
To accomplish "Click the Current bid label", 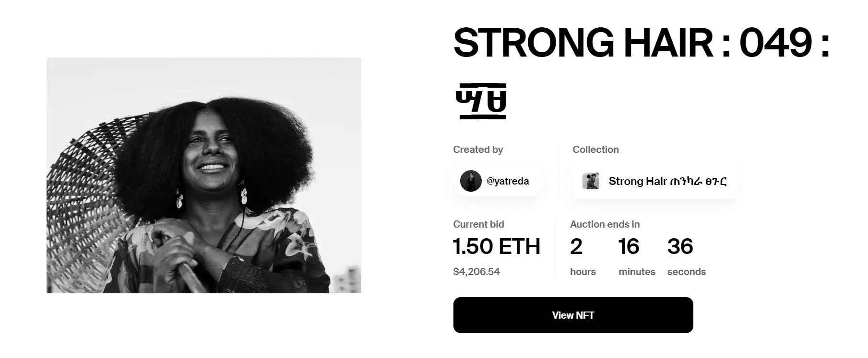I will pyautogui.click(x=478, y=224).
